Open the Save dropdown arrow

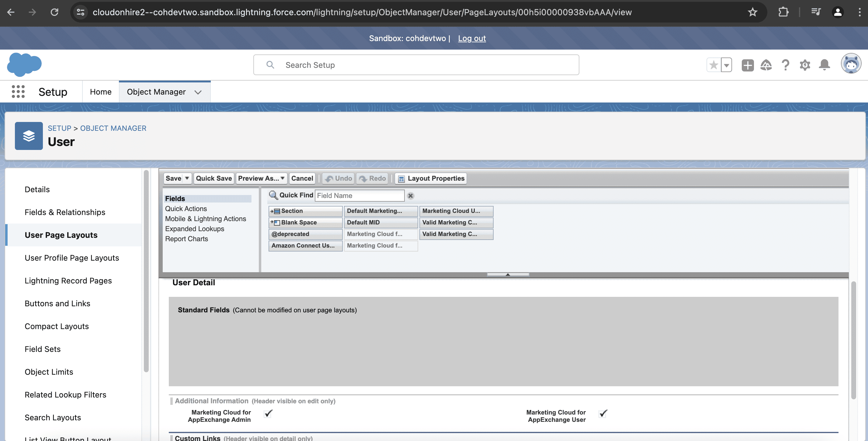(187, 178)
